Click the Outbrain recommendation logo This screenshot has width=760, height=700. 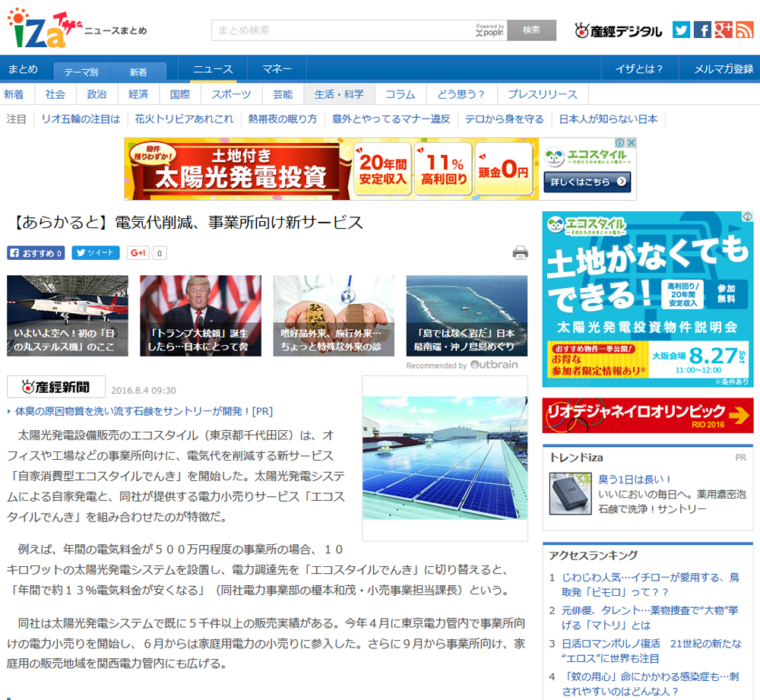(494, 365)
